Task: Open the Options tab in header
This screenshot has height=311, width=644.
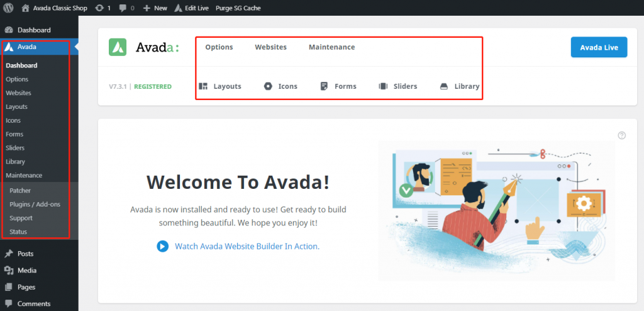Action: [219, 47]
